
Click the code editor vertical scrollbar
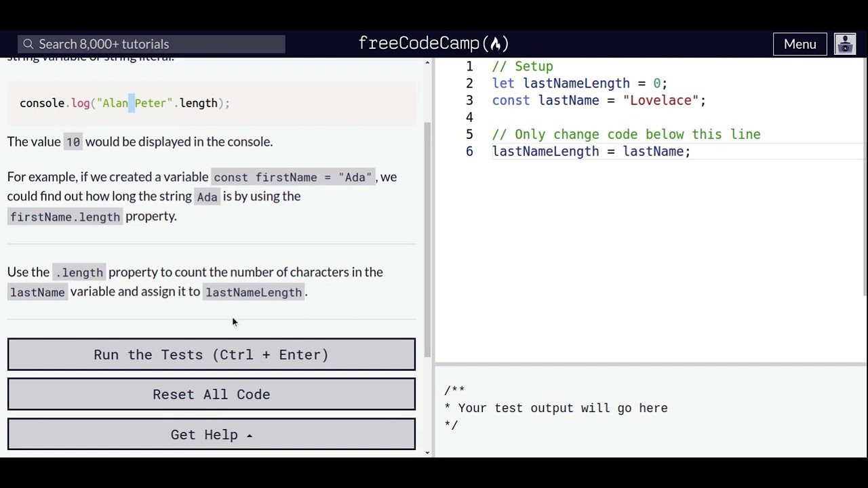(x=864, y=178)
